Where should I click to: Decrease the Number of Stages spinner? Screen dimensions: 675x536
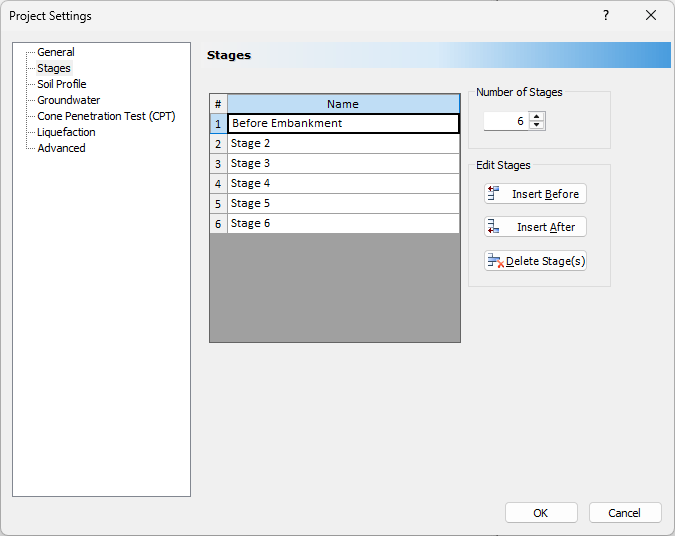(536, 125)
